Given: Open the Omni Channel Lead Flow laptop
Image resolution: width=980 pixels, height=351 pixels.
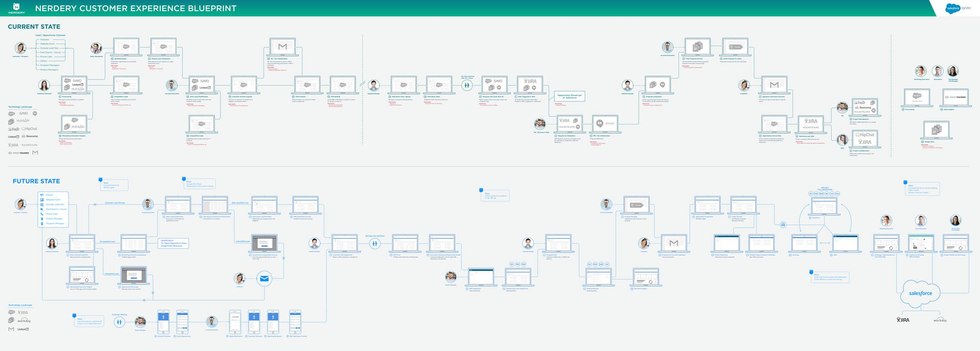Looking at the screenshot, I should click(x=82, y=243).
